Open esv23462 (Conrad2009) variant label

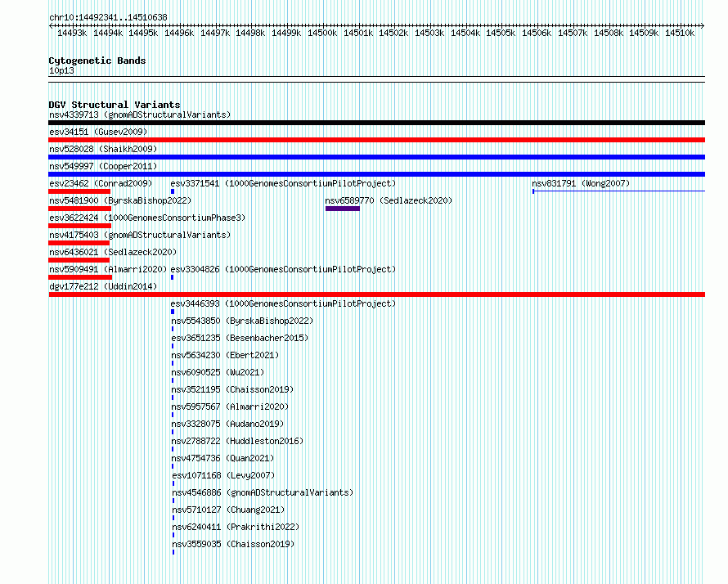101,183
